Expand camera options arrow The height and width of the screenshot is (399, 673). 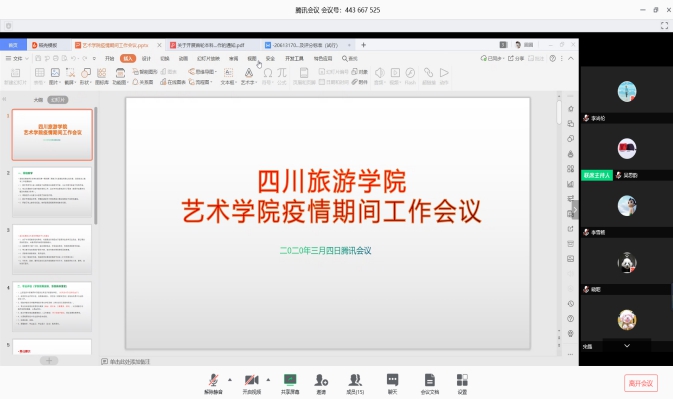[x=268, y=380]
